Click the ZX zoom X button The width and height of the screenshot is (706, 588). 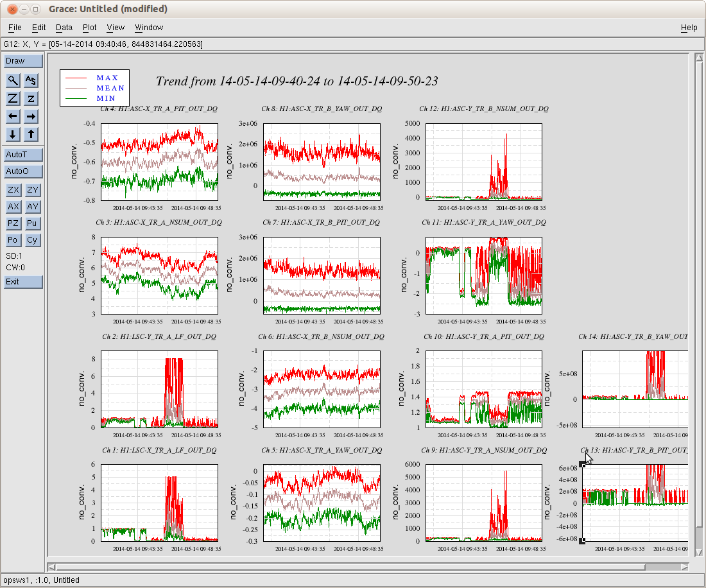pos(13,190)
